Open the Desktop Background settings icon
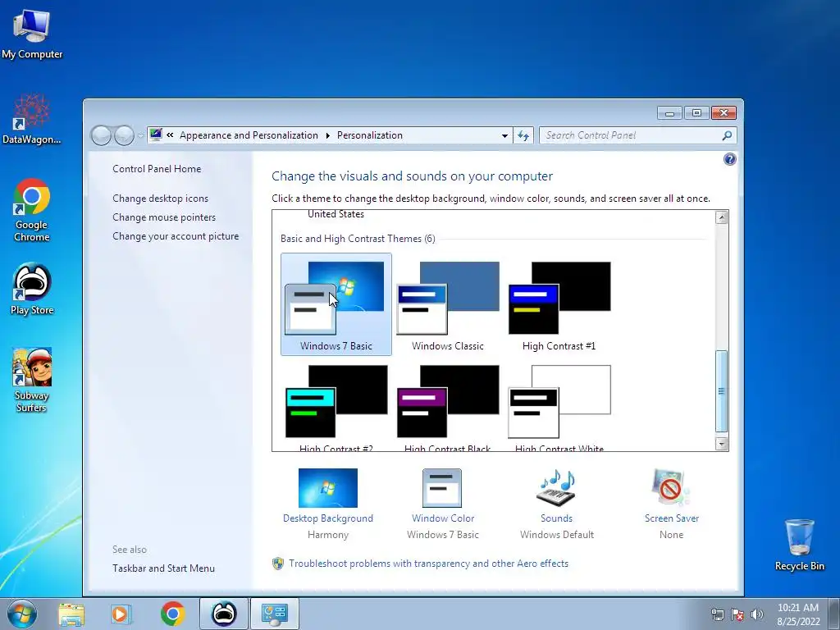Image resolution: width=840 pixels, height=630 pixels. click(x=328, y=487)
